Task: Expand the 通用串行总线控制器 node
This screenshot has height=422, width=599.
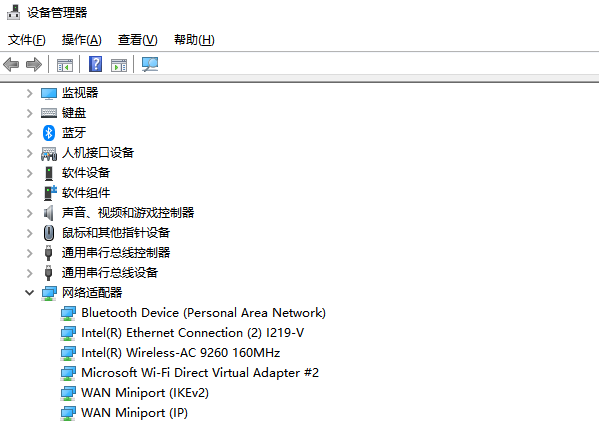Action: [29, 253]
